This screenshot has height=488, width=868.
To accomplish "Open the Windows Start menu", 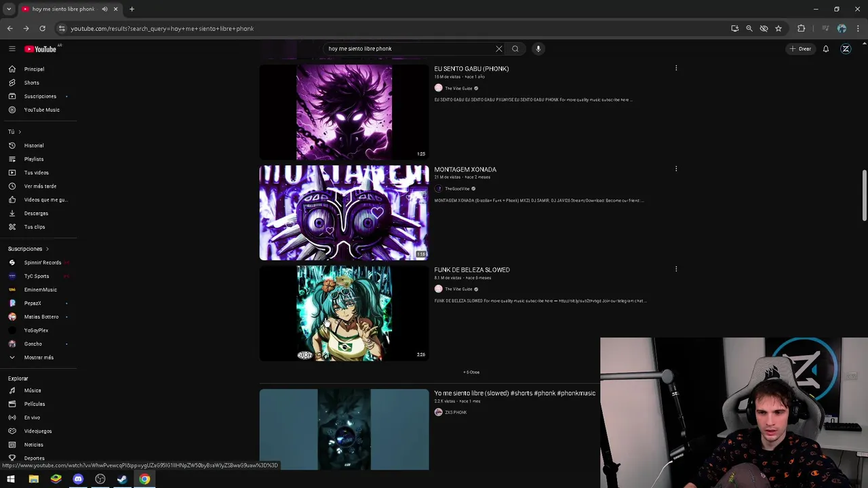I will point(11,479).
